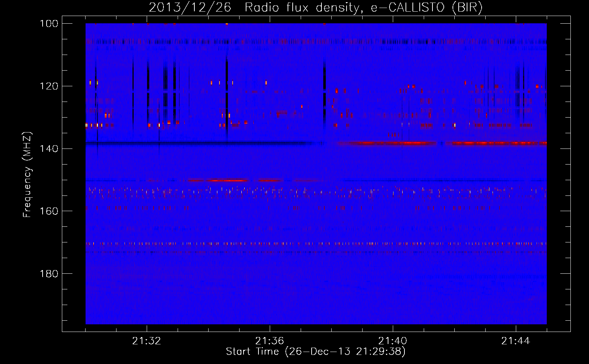589x364 pixels.
Task: Select the "Frequency (MHZ)" y-axis label
Action: pos(27,174)
